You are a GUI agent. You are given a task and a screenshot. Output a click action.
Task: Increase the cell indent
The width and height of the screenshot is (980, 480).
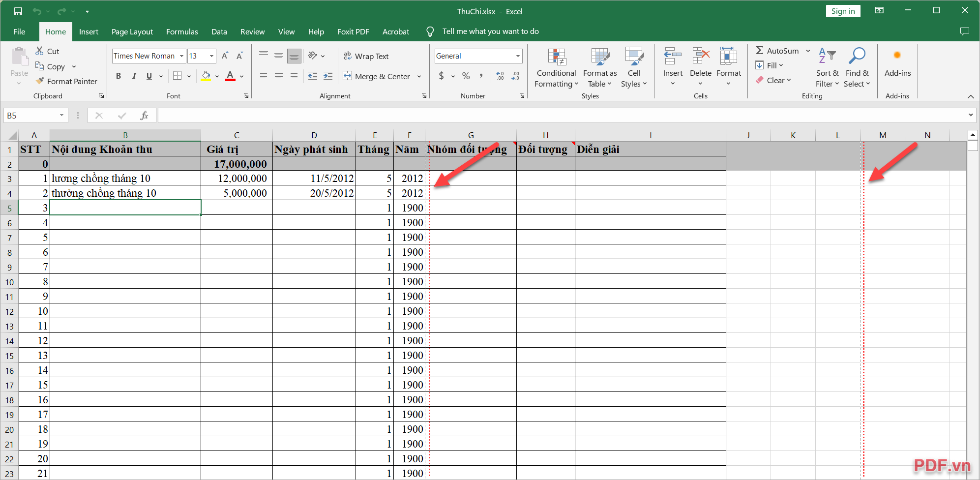(x=328, y=76)
